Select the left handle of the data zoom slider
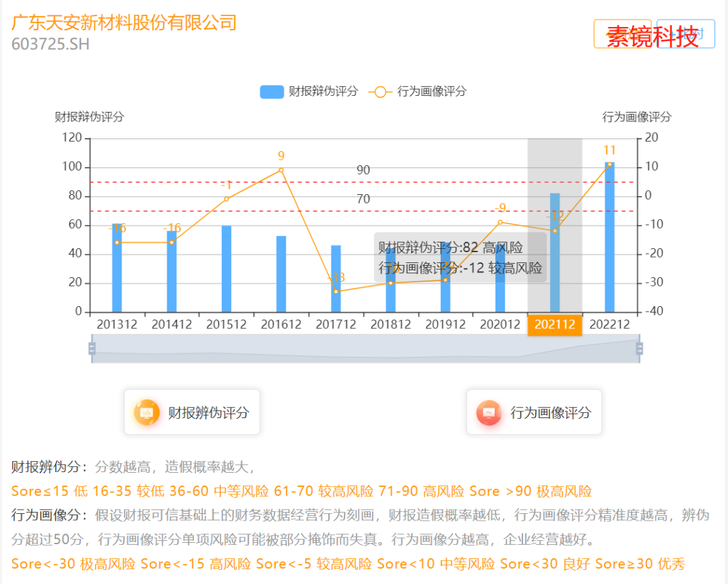The width and height of the screenshot is (728, 584). pos(92,349)
